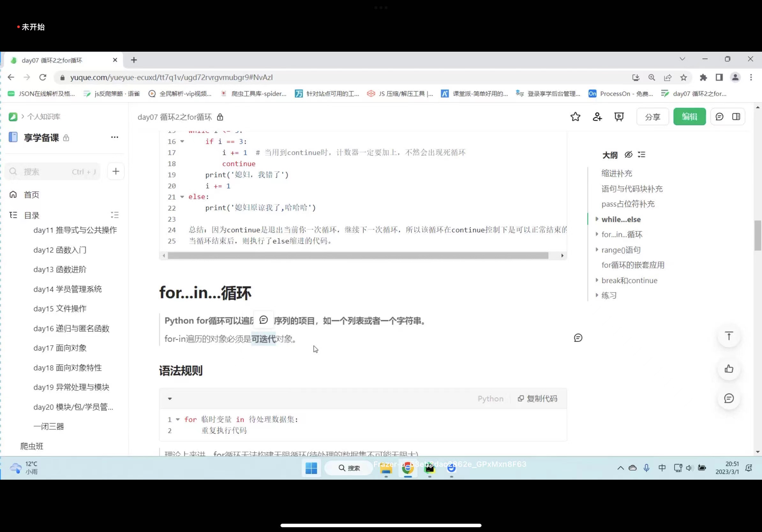
Task: Toggle the 目录 list view icon
Action: [115, 215]
